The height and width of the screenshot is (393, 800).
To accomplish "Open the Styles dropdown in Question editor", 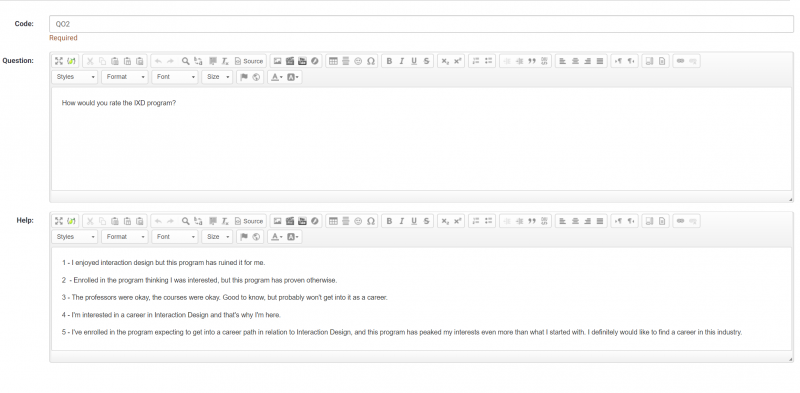I will (x=75, y=77).
